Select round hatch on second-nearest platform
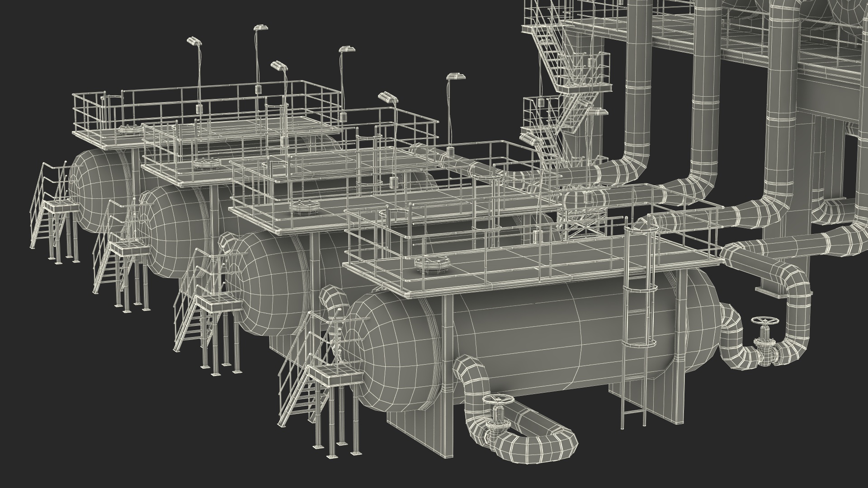Viewport: 868px width, 488px height. 306,208
